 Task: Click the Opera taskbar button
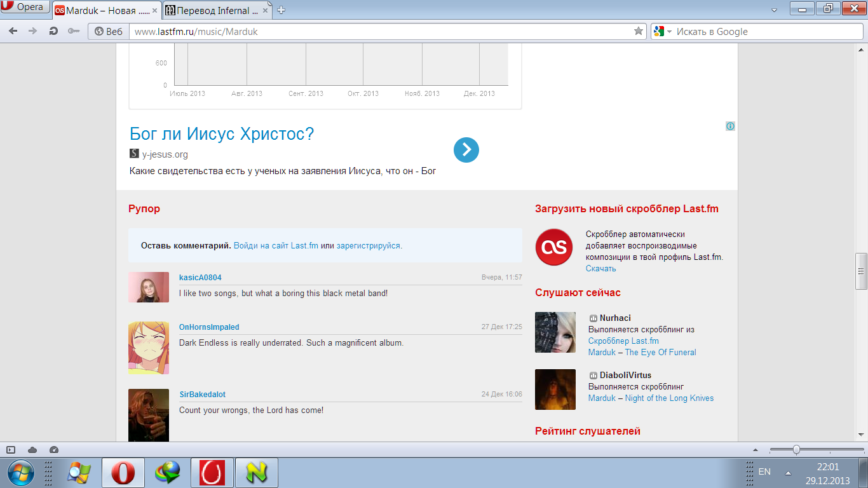[x=123, y=472]
